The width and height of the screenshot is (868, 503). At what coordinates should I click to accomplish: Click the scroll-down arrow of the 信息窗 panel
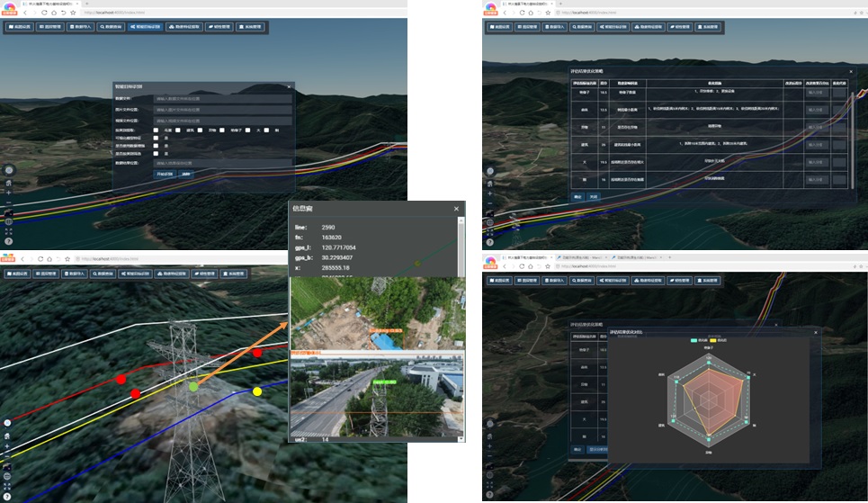[461, 438]
